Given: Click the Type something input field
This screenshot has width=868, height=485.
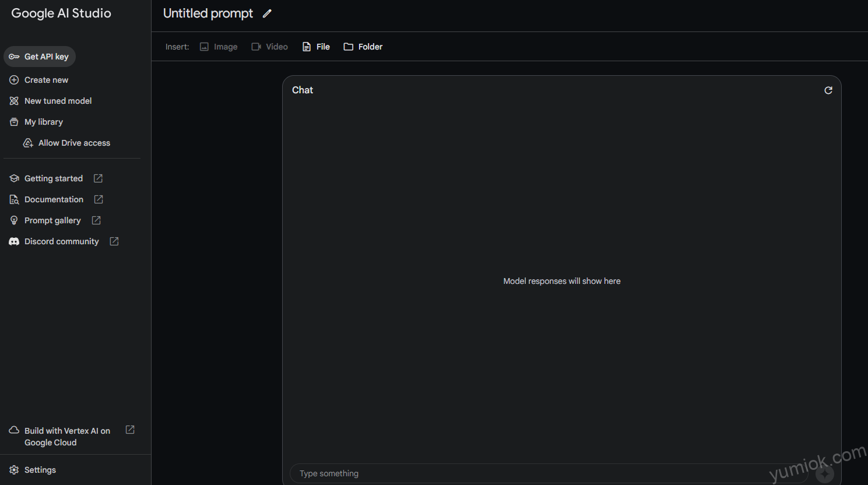Looking at the screenshot, I should [x=548, y=473].
